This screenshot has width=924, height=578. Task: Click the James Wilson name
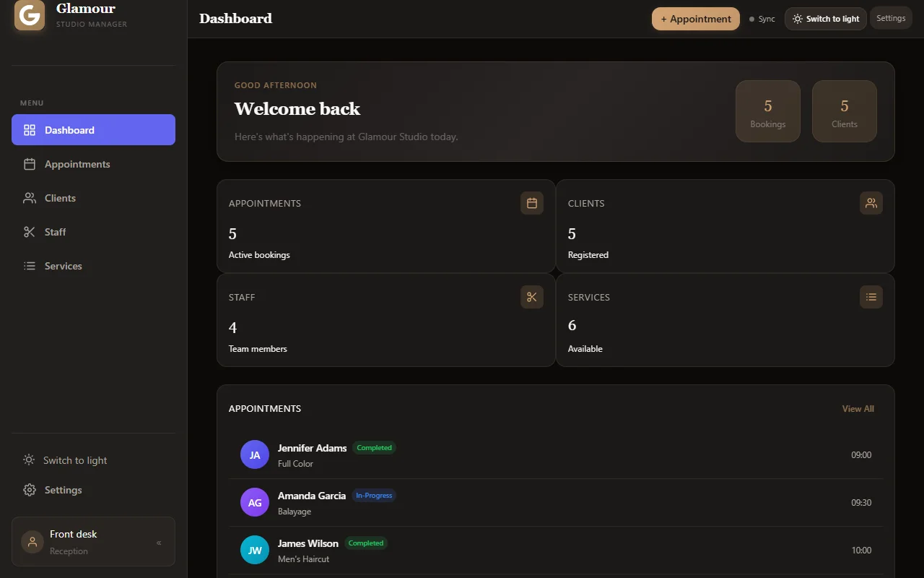tap(308, 543)
